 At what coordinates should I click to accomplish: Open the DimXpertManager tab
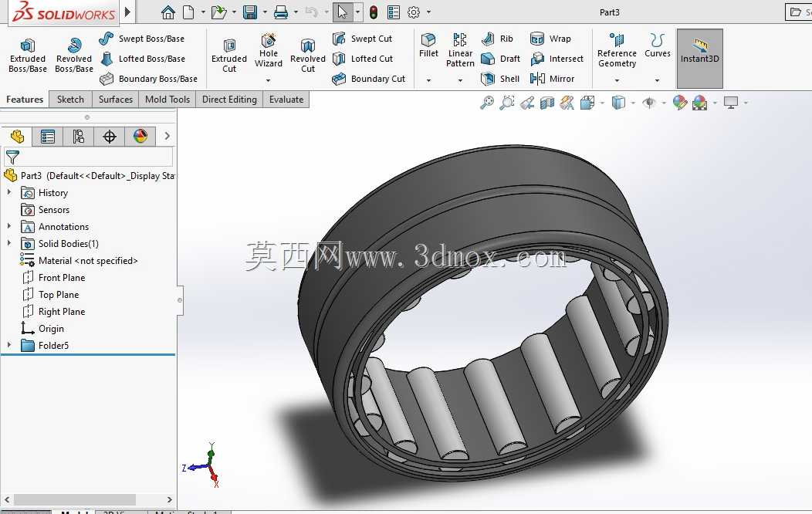click(110, 137)
